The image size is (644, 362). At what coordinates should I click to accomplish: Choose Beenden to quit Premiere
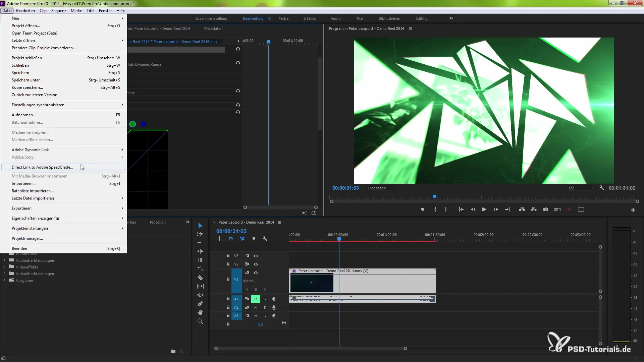pos(64,248)
